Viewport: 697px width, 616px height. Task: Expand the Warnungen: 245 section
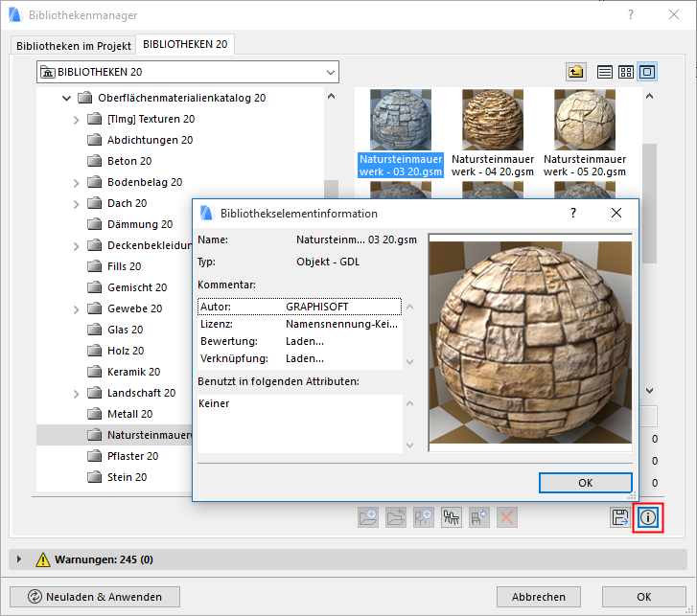(18, 559)
